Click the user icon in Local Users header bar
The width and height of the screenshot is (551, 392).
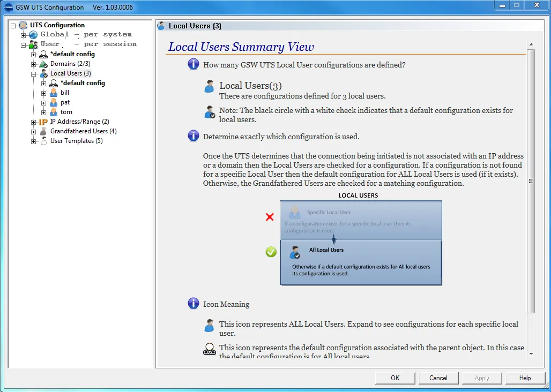[161, 26]
